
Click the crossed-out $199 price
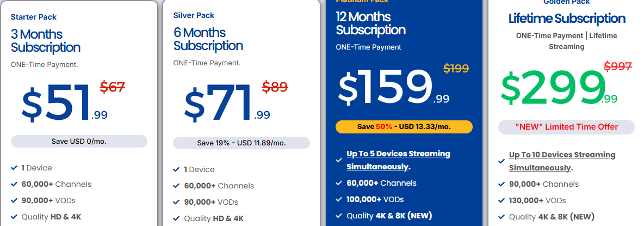(456, 69)
